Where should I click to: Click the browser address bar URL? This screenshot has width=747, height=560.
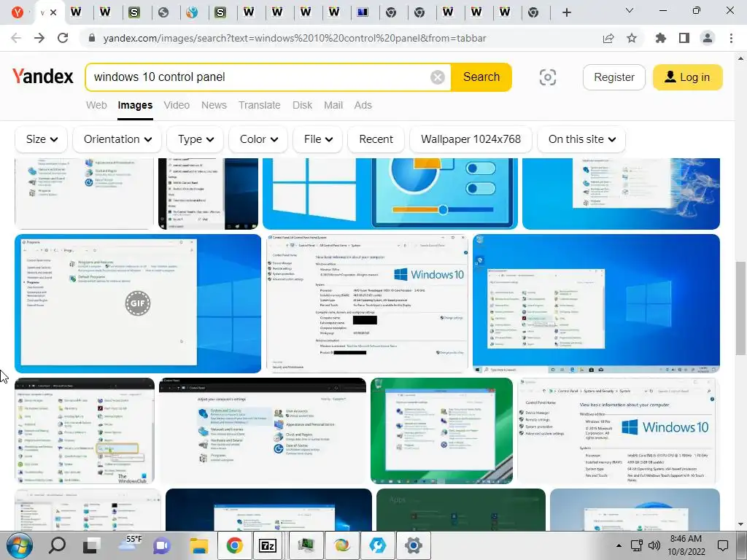point(295,38)
